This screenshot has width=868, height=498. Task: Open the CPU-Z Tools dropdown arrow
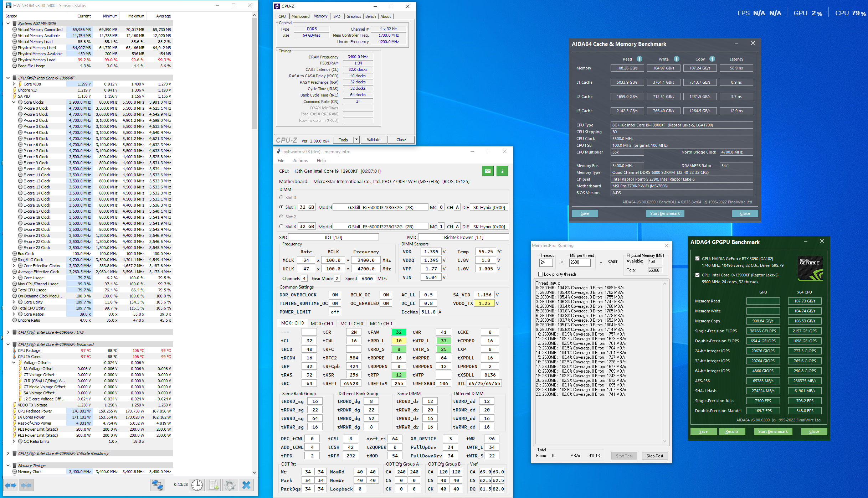[356, 140]
